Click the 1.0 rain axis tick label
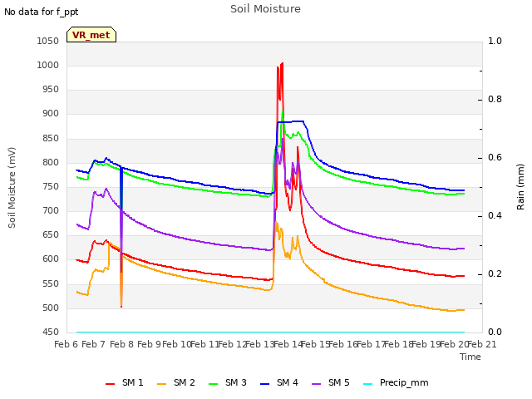 (495, 42)
